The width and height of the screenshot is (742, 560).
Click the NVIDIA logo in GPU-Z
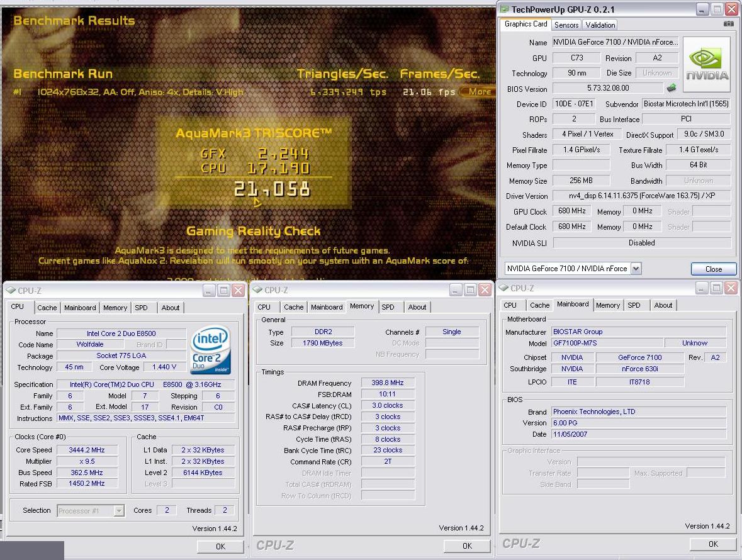(707, 65)
